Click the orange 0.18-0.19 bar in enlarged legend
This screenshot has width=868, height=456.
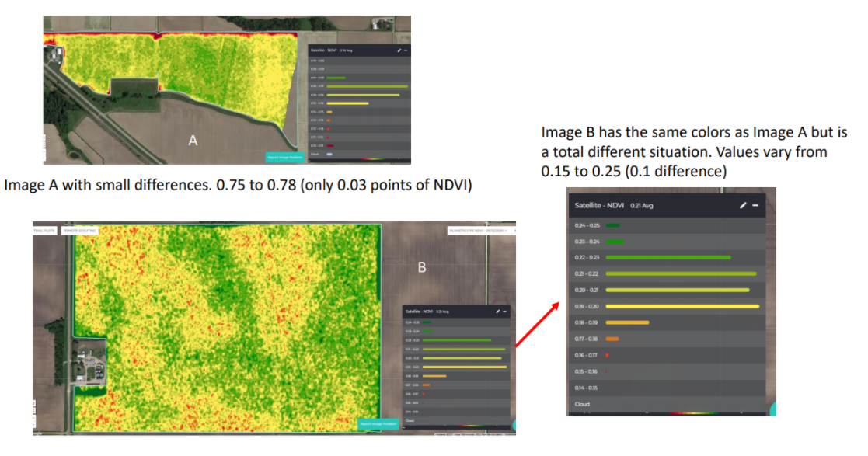(x=627, y=322)
